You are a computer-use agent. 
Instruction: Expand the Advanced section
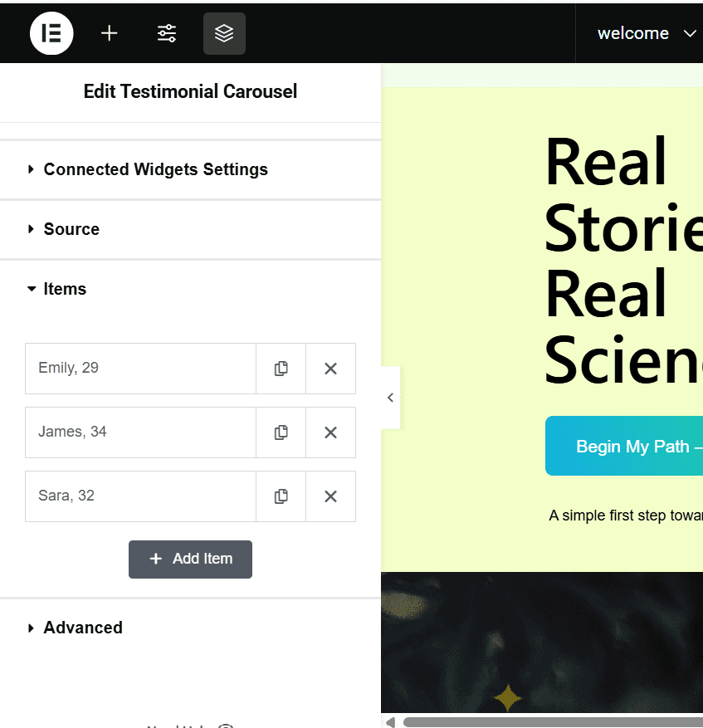click(83, 628)
